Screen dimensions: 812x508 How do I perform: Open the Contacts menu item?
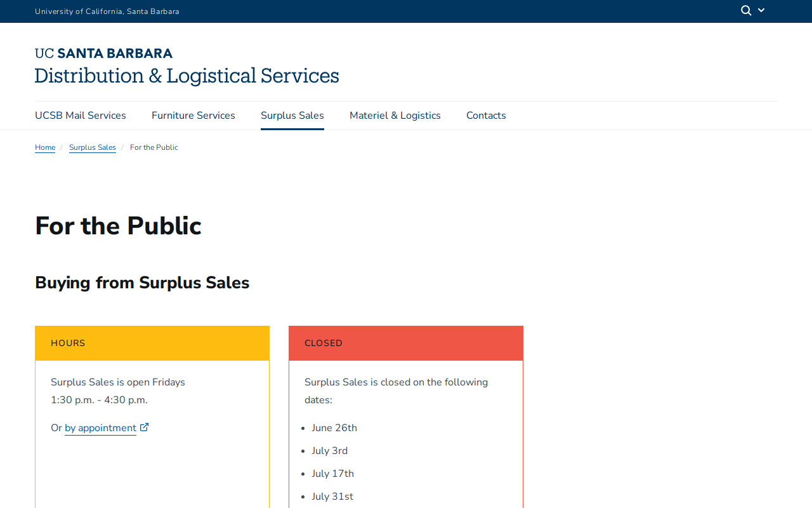pyautogui.click(x=486, y=116)
